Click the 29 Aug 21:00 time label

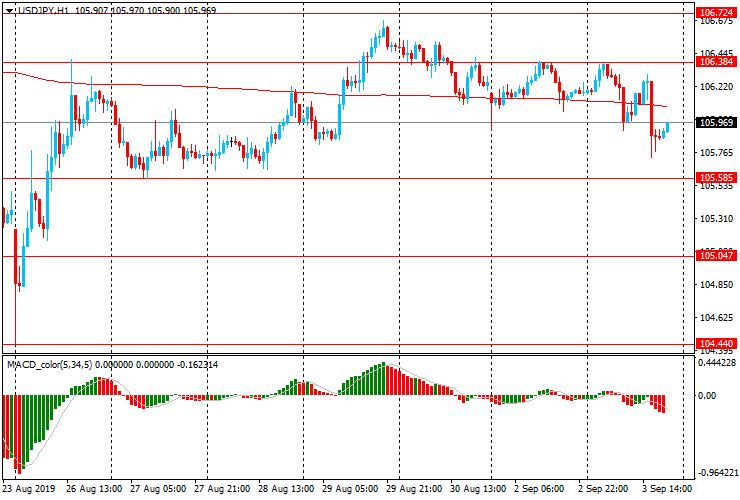414,489
